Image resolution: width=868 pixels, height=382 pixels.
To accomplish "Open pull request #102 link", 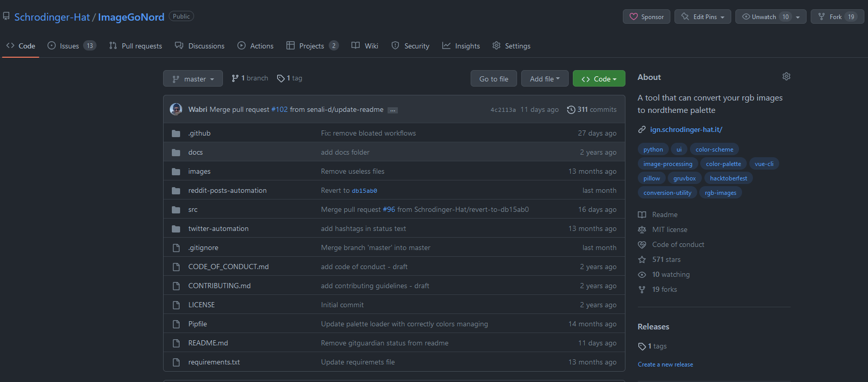I will 280,109.
